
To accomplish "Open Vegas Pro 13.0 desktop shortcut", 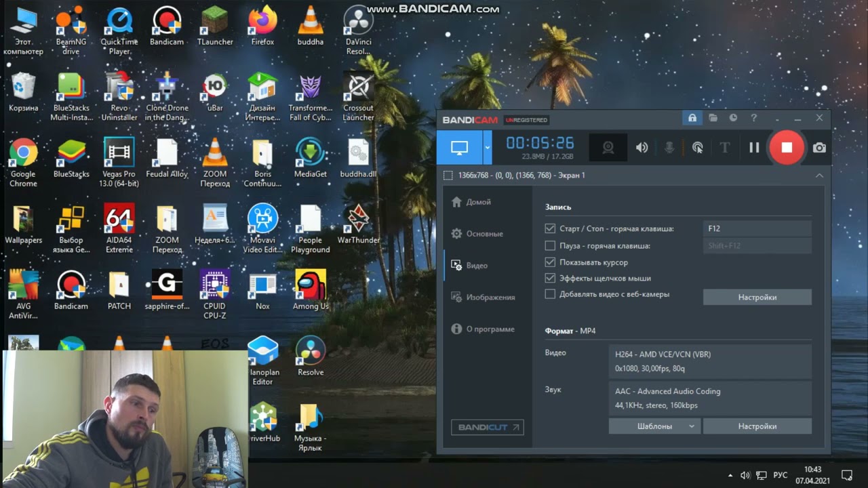I will pyautogui.click(x=119, y=163).
